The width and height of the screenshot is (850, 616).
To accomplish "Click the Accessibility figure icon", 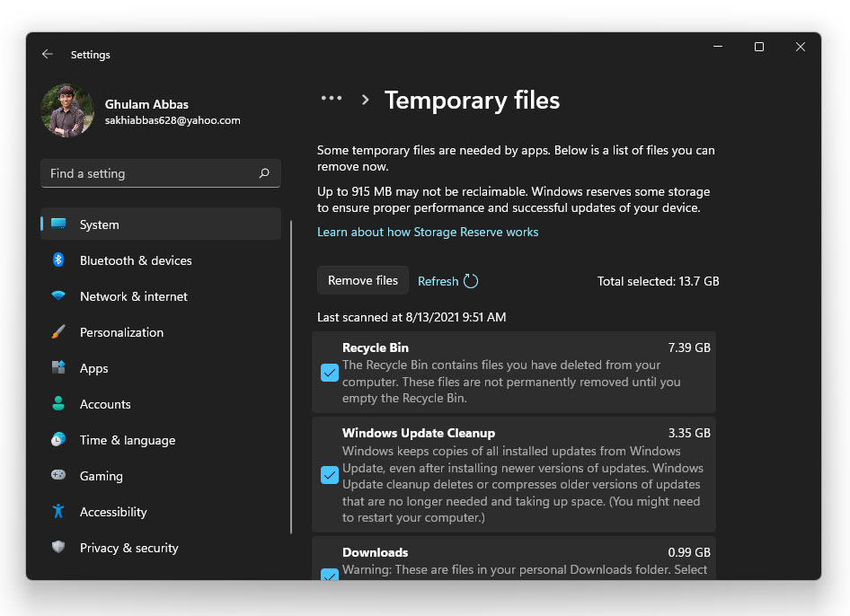I will pos(58,511).
